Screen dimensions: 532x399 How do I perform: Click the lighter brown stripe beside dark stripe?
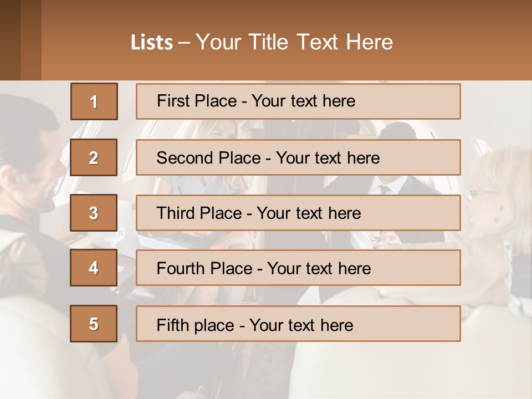tap(31, 40)
